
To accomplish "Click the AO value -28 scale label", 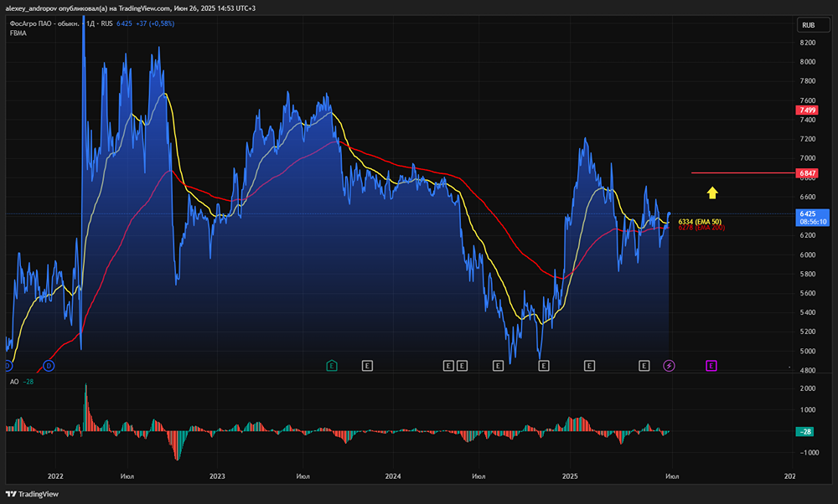I will tap(808, 431).
